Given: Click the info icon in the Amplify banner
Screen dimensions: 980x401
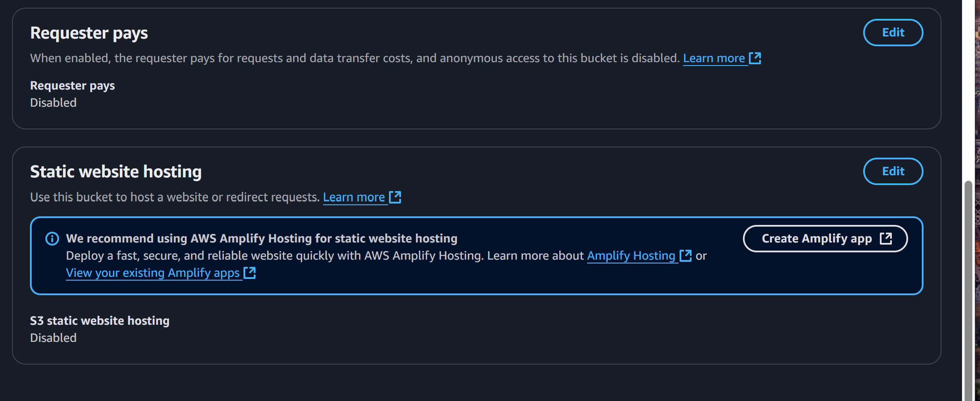Looking at the screenshot, I should (52, 239).
